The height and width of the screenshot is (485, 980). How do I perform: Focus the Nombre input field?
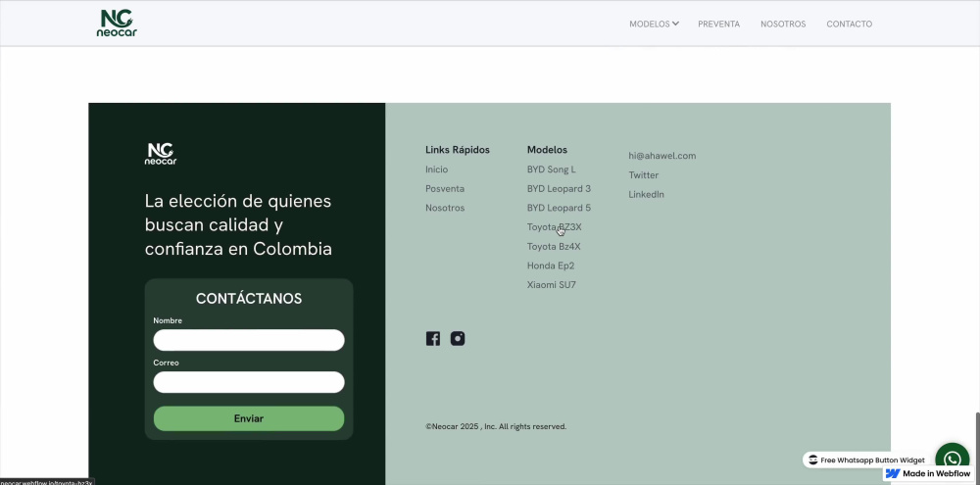(249, 340)
